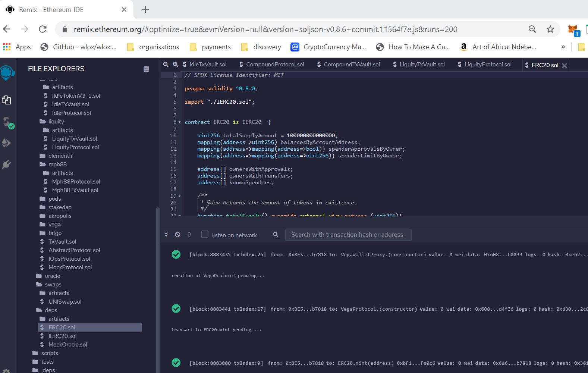
Task: Close the ERC20.sol editor tab
Action: click(x=565, y=65)
